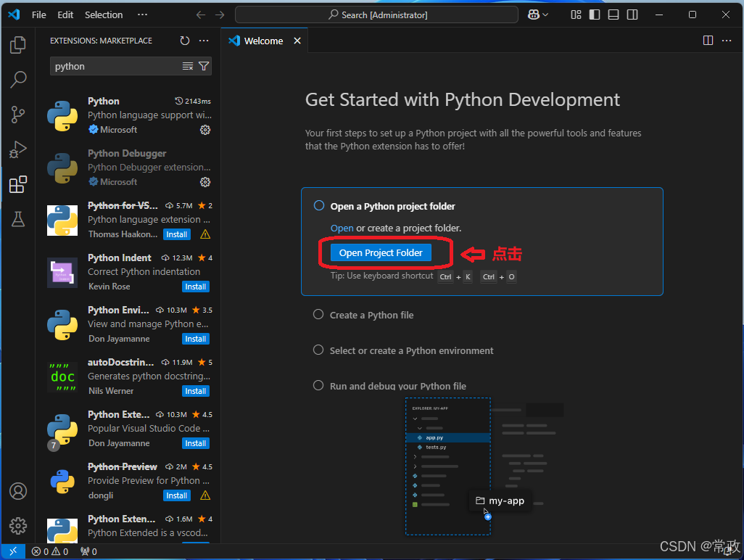744x560 pixels.
Task: Install autoDocstring extension
Action: coord(196,390)
